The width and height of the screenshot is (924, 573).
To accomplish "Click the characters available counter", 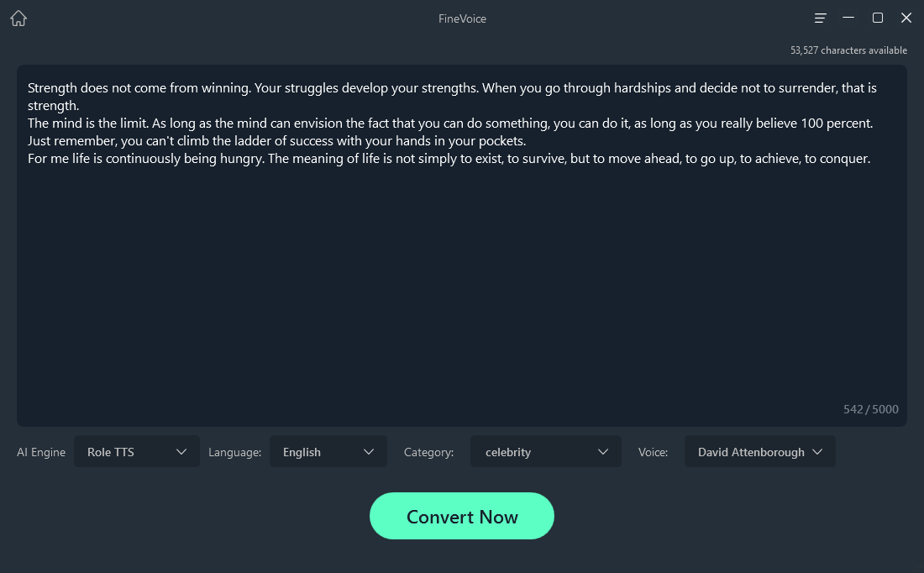I will click(x=848, y=50).
